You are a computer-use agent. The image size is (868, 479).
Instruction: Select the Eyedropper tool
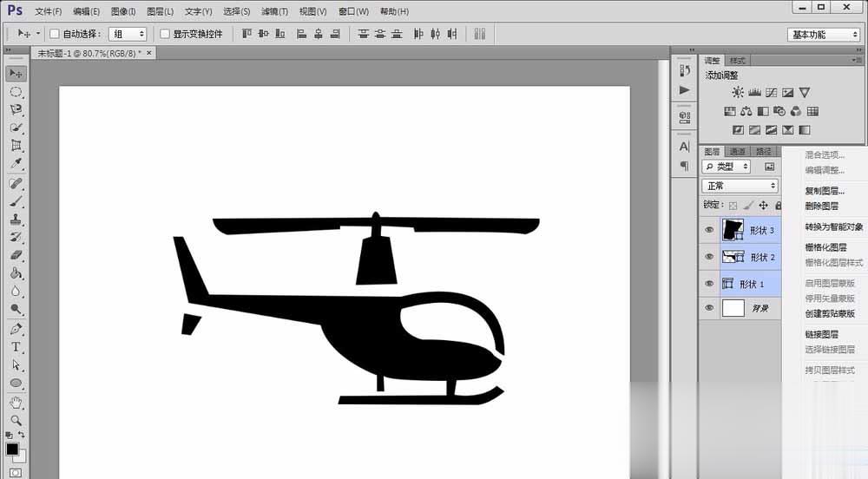16,164
